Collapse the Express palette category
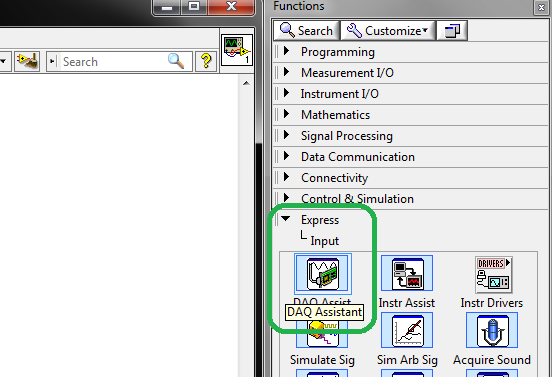 286,219
